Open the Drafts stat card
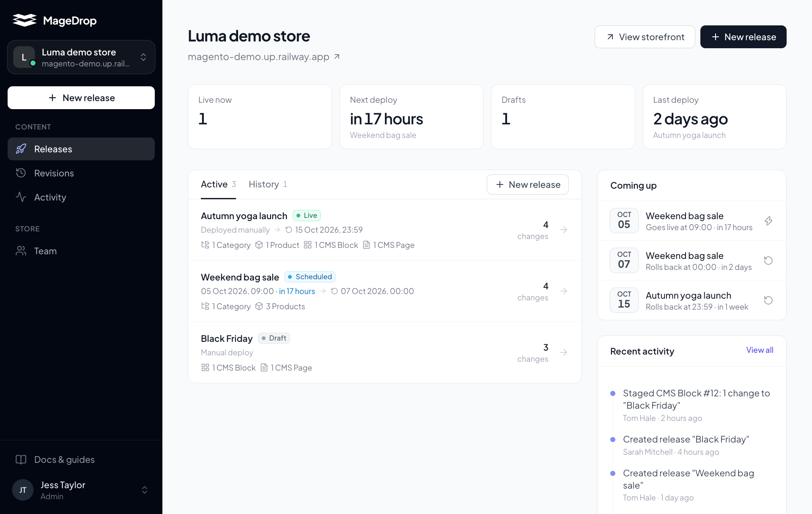 tap(563, 117)
